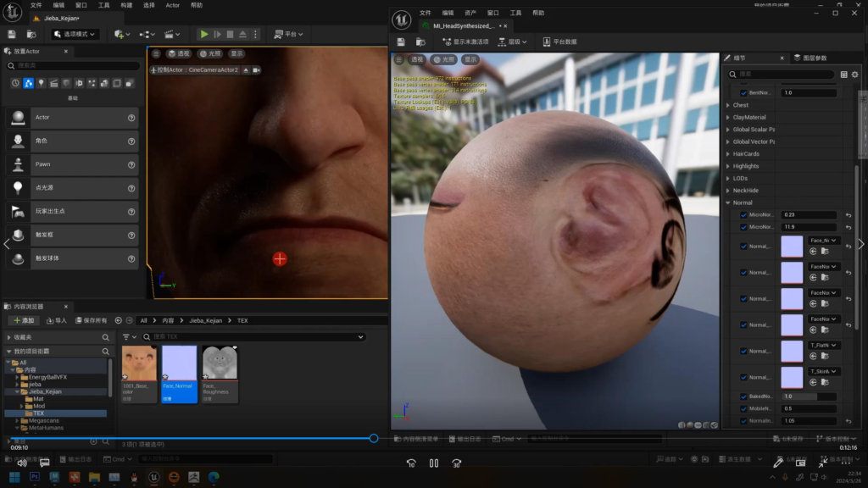Viewport: 868px width, 488px height.
Task: Click the green Add button in Content Browser
Action: click(x=24, y=320)
